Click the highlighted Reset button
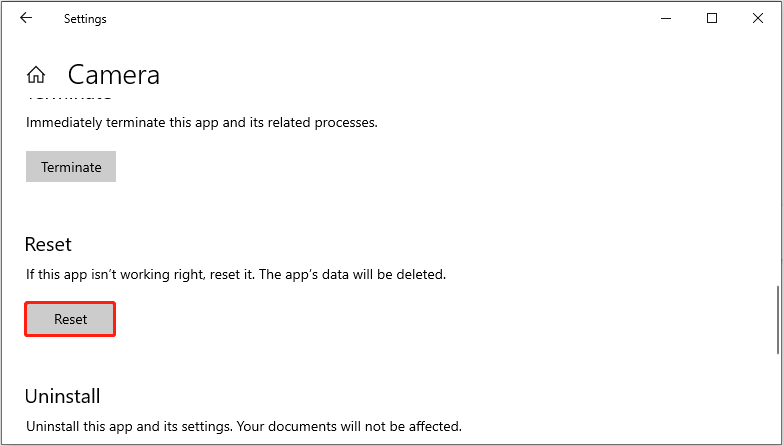The image size is (783, 446). [x=70, y=319]
